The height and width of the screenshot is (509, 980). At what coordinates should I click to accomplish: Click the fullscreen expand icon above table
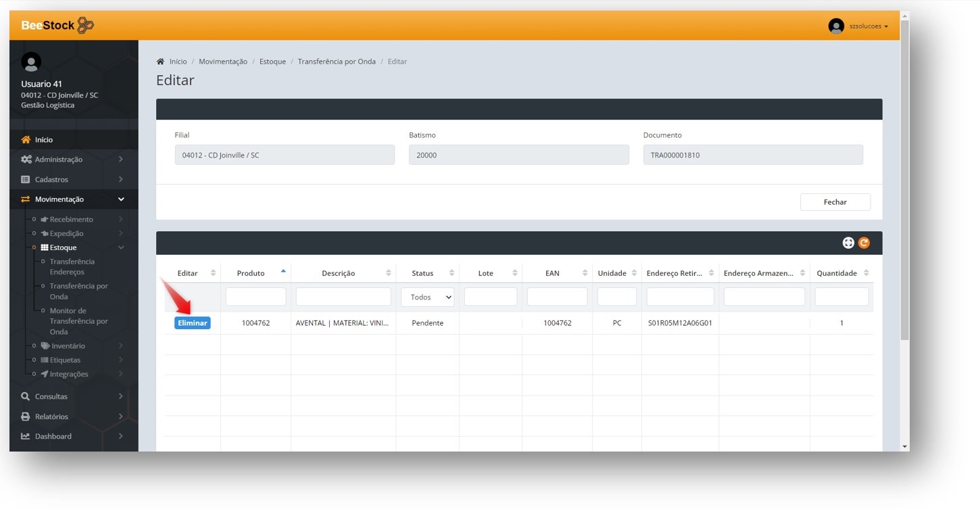coord(848,243)
